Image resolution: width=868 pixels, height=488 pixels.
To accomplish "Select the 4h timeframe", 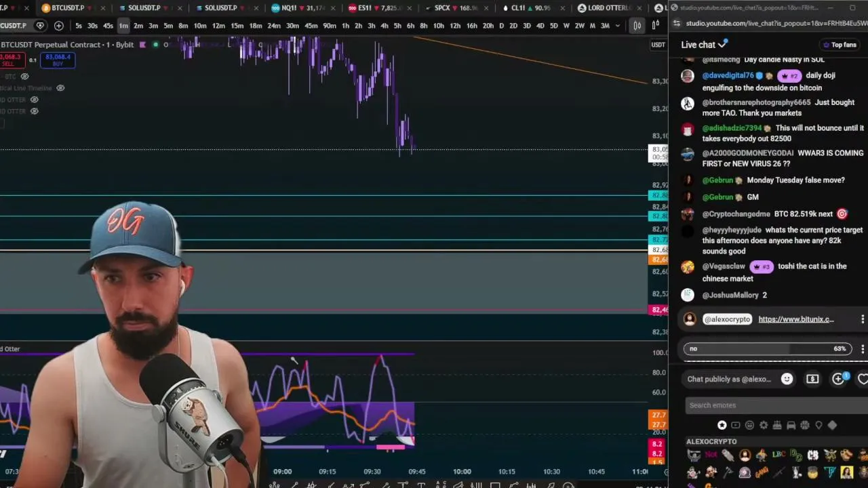I will [384, 26].
